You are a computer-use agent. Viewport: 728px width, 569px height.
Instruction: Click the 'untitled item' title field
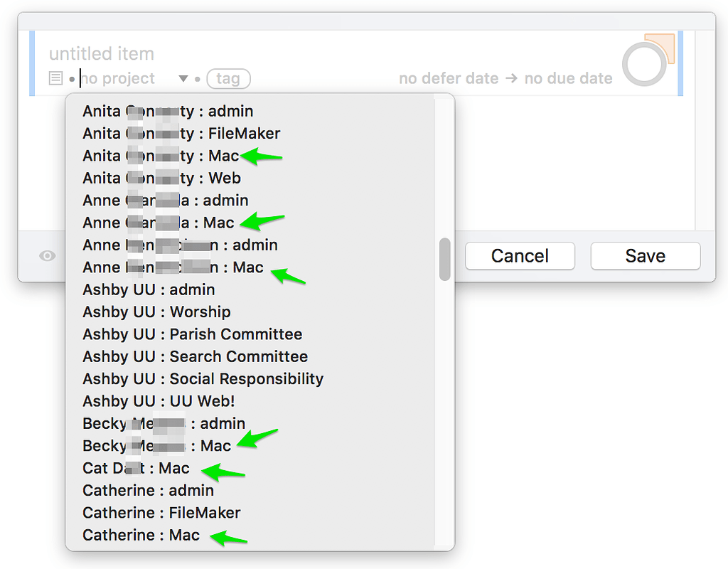click(102, 53)
